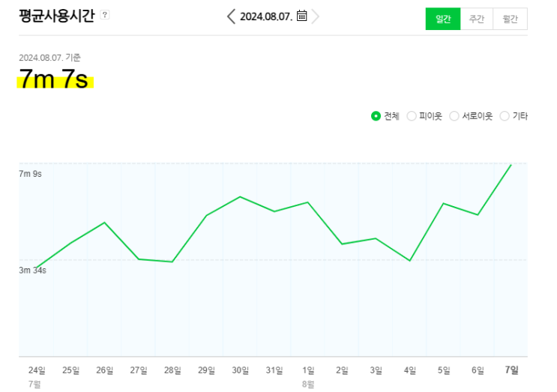
Task: Open the calendar date picker icon
Action: [301, 16]
